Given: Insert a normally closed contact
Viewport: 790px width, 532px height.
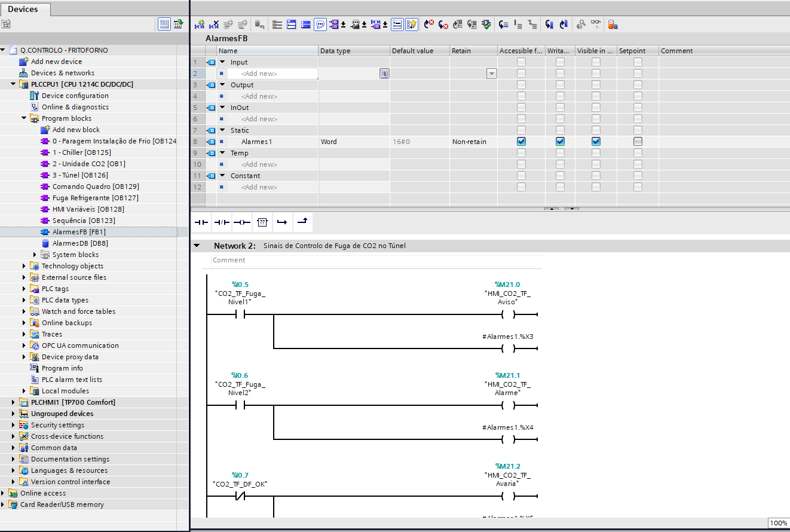Looking at the screenshot, I should pos(221,222).
